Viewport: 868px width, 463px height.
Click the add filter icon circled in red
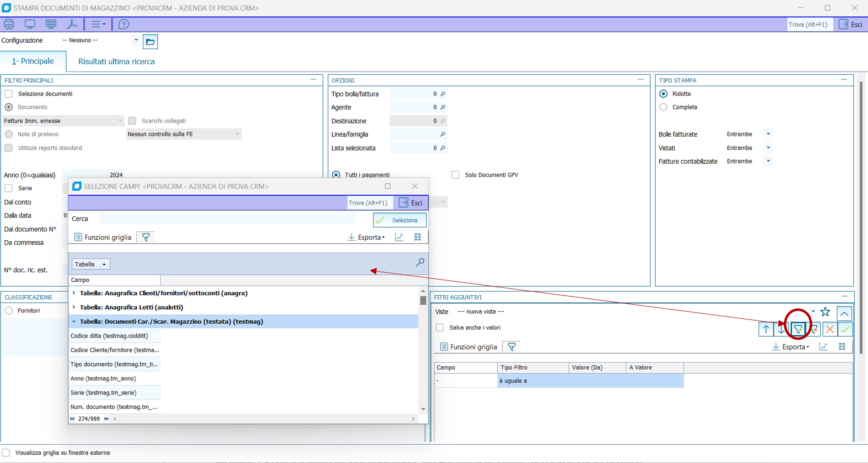(x=798, y=329)
